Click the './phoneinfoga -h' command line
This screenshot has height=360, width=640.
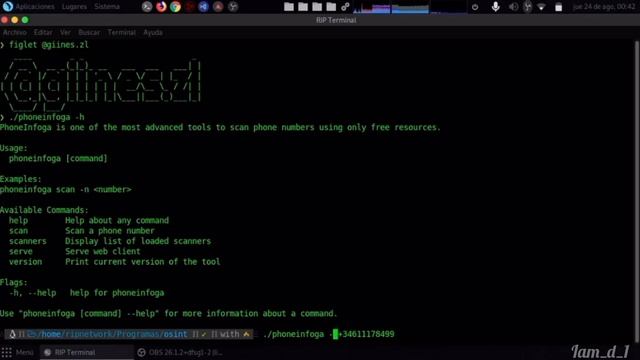[47, 117]
